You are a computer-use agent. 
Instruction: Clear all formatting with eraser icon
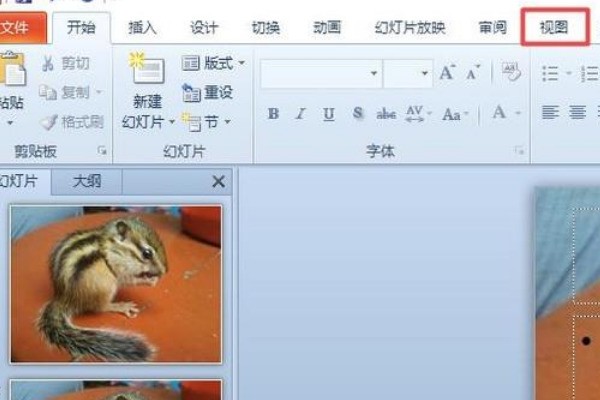[512, 72]
